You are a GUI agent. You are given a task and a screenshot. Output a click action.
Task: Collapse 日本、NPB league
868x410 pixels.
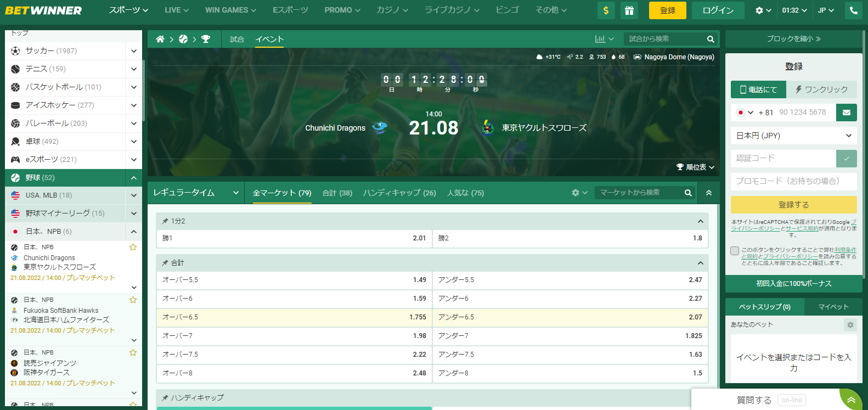[x=134, y=231]
